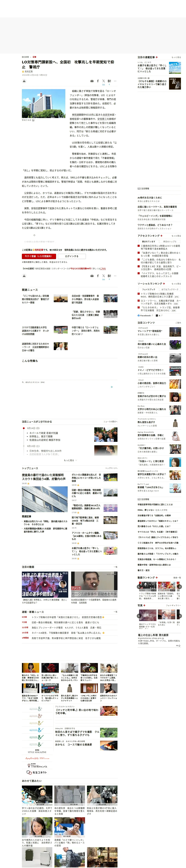Open more share options (three dots) at top

[x=115, y=81]
